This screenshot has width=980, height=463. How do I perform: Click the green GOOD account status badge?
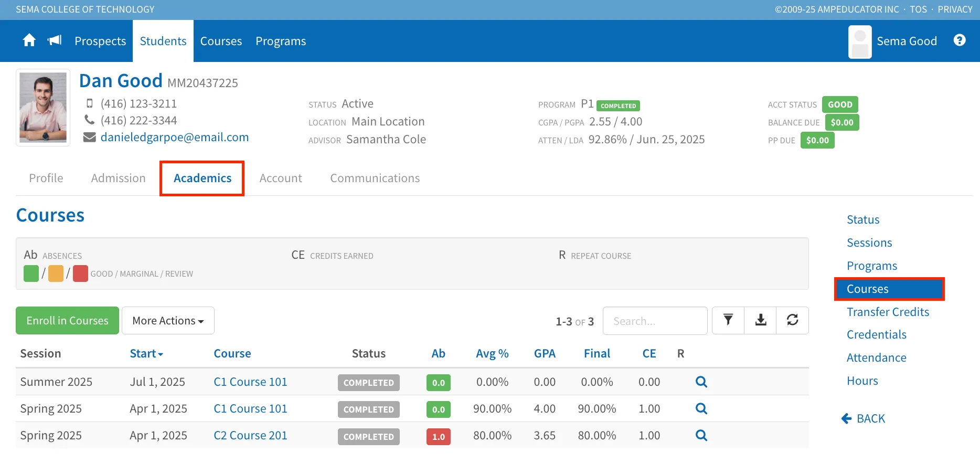click(x=840, y=104)
